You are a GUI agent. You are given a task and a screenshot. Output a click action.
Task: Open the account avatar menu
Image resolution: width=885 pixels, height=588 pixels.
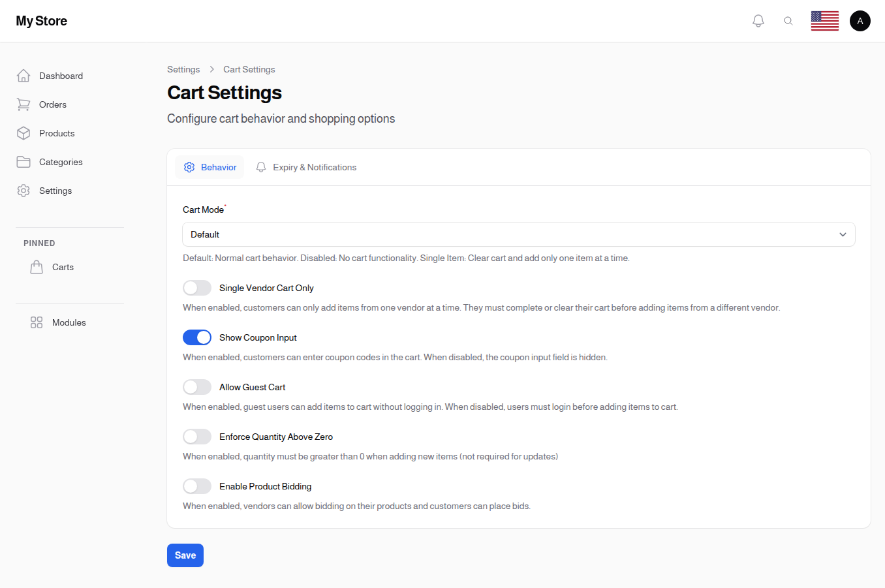[860, 20]
